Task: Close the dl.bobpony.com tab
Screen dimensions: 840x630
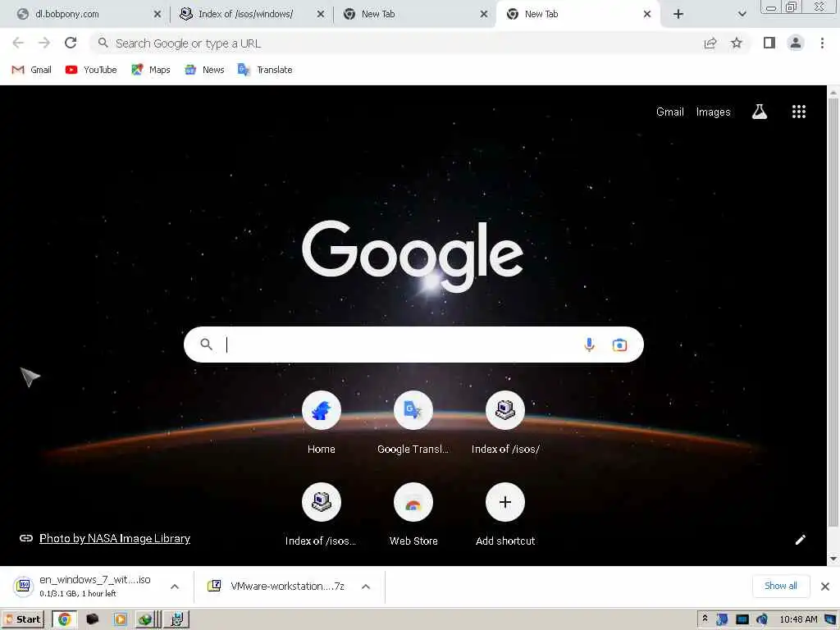Action: (157, 14)
